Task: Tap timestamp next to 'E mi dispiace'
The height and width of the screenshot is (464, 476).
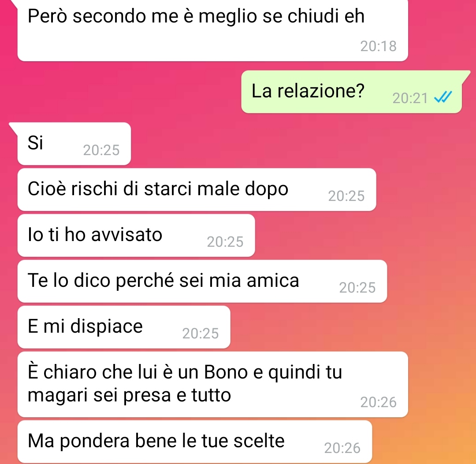Action: click(201, 334)
